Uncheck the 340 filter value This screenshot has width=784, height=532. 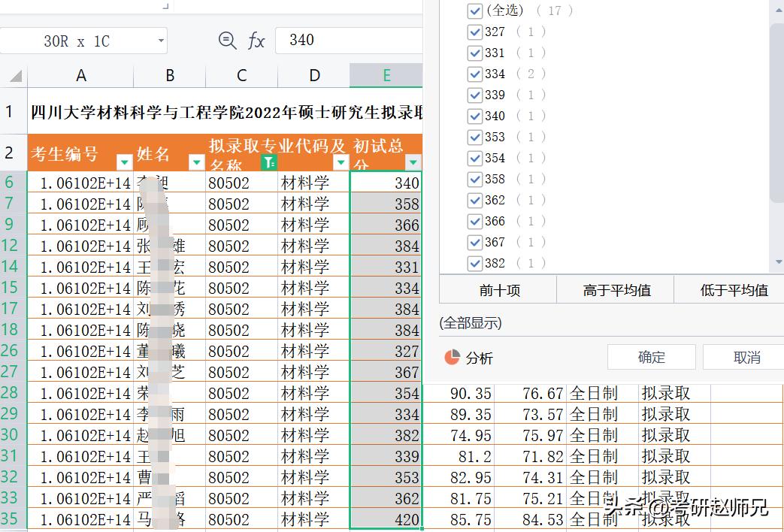pos(474,116)
